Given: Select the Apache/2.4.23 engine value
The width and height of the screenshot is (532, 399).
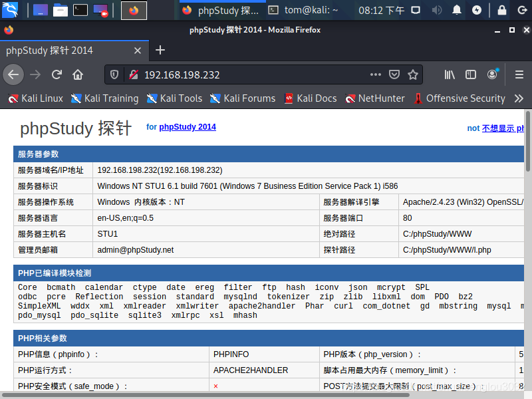Looking at the screenshot, I should coord(463,202).
